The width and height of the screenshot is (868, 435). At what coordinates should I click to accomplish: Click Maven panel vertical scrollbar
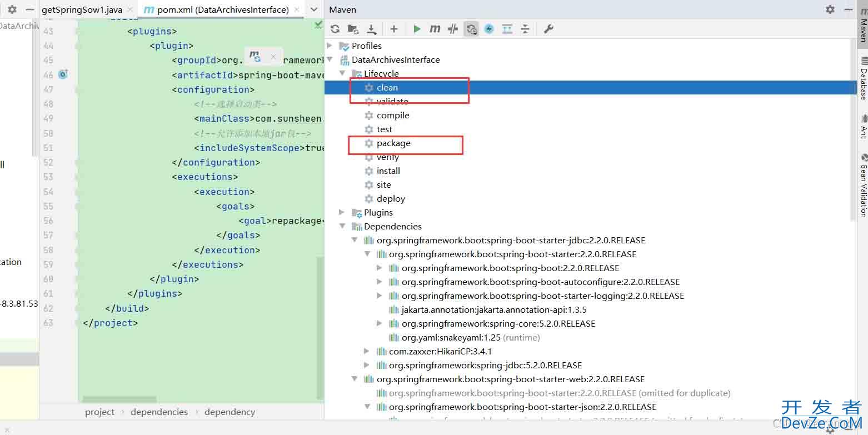[854, 131]
